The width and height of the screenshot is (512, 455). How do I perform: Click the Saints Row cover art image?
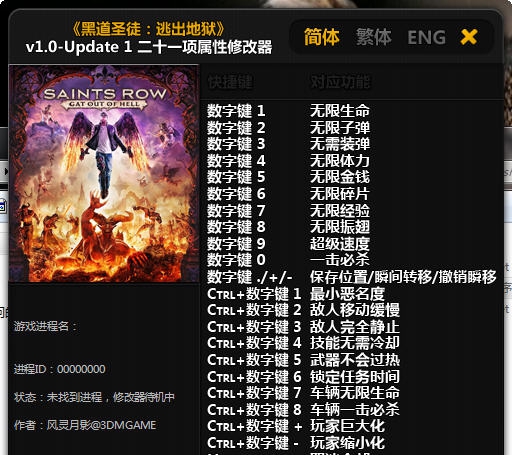(104, 174)
